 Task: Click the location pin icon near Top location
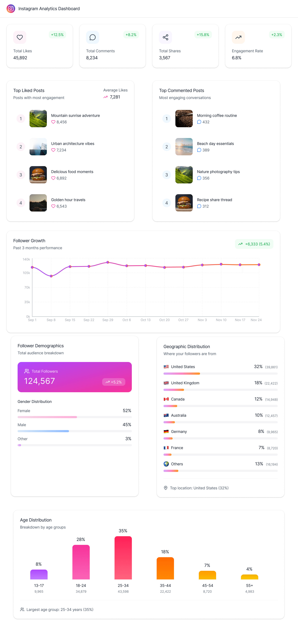click(x=166, y=488)
